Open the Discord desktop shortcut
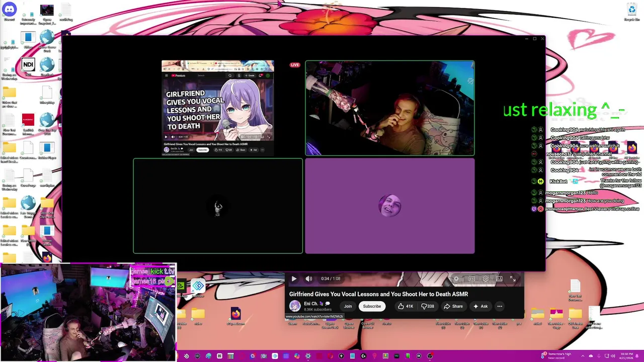Image resolution: width=644 pixels, height=362 pixels. (10, 12)
